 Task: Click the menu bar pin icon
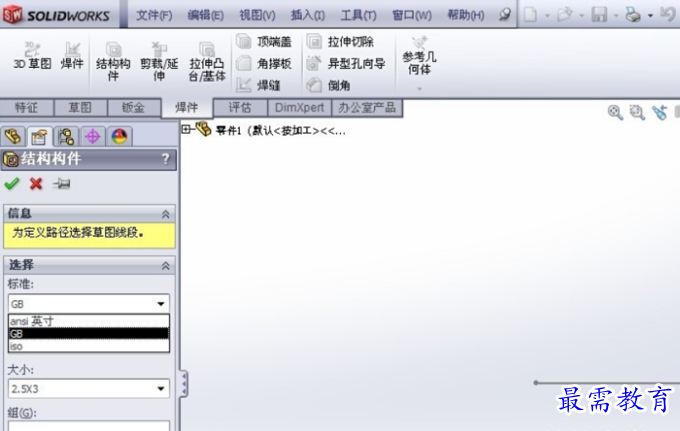[504, 15]
